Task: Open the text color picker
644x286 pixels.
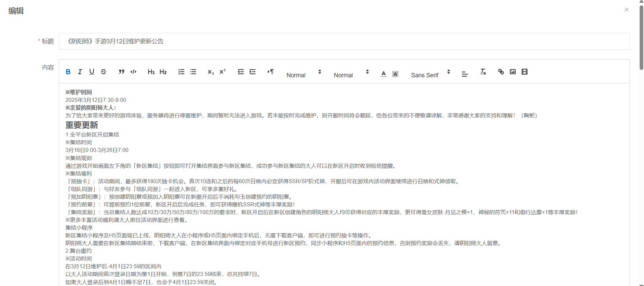Action: [383, 74]
